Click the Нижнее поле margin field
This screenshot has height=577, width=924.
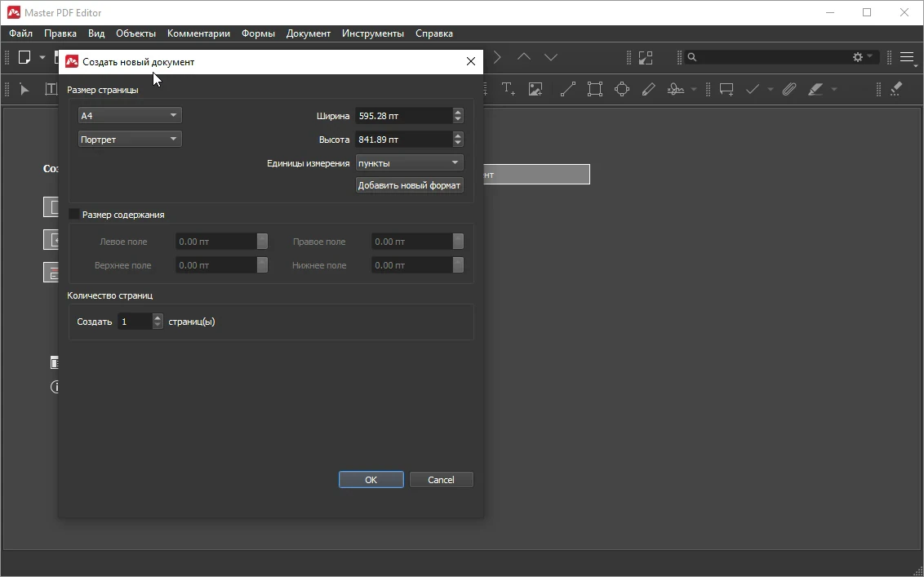click(412, 264)
